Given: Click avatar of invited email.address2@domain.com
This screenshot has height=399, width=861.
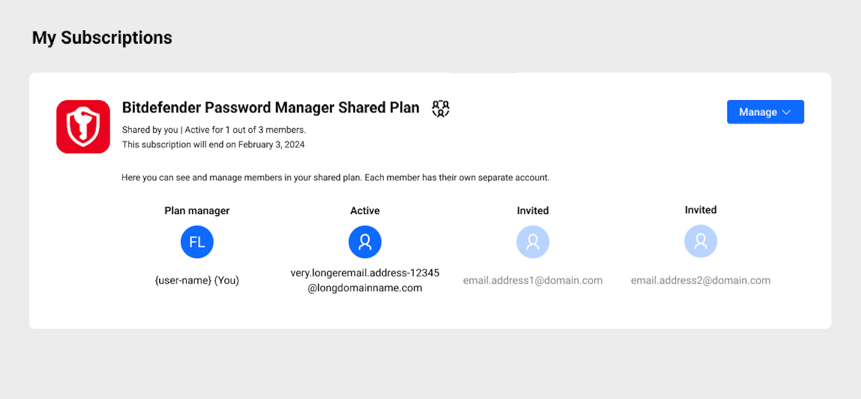Looking at the screenshot, I should coord(701,241).
